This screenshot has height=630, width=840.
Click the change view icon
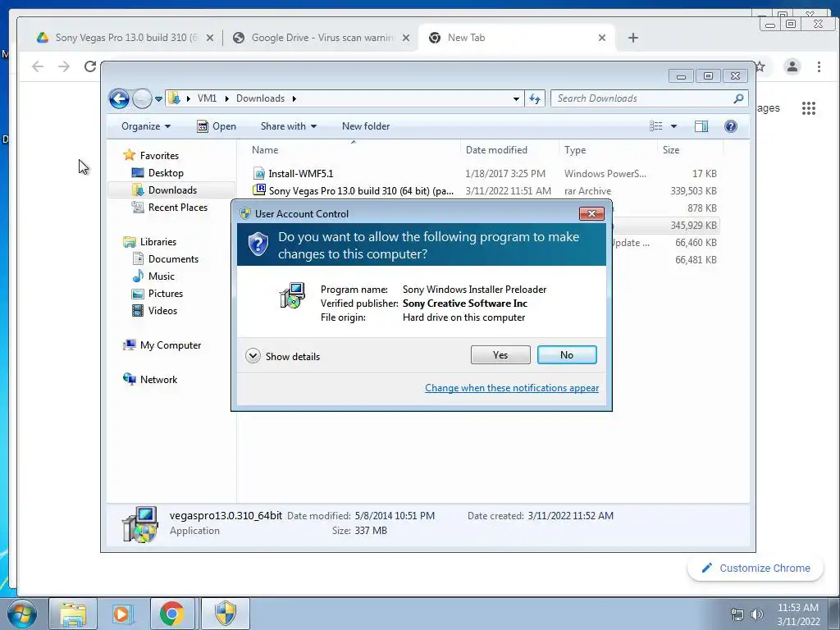(x=655, y=126)
